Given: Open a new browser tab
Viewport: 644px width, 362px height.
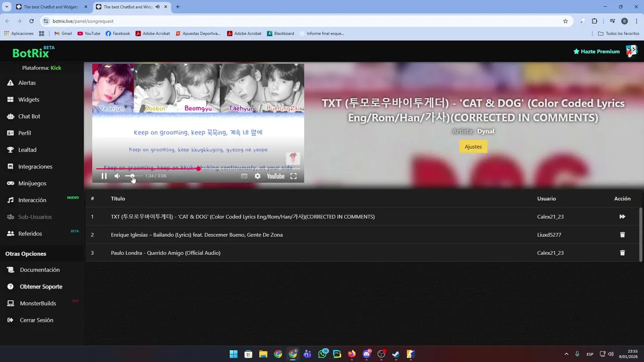Looking at the screenshot, I should pyautogui.click(x=178, y=7).
